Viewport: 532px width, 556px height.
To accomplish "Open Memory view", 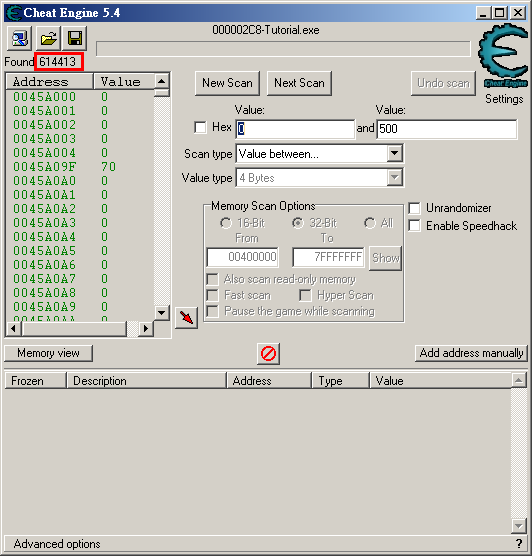I will [x=49, y=353].
